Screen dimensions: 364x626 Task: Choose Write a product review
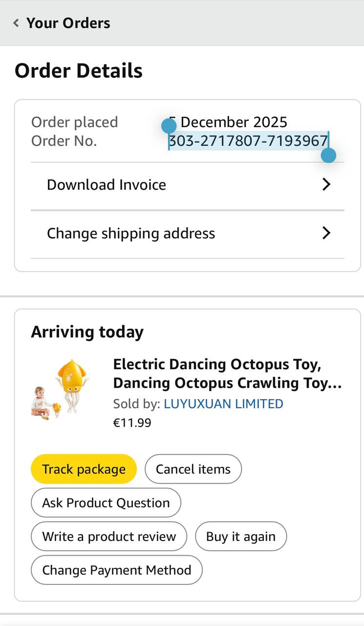tap(109, 537)
